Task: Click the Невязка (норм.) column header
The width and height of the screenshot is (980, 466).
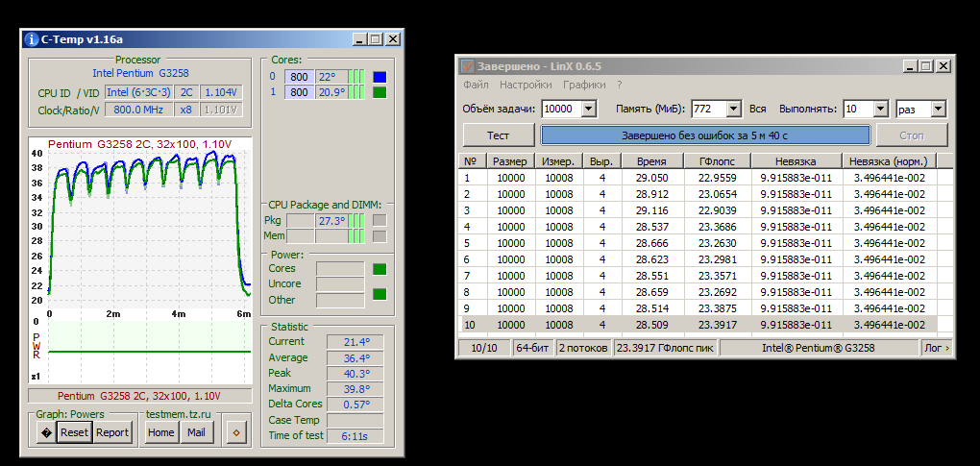Action: point(888,161)
